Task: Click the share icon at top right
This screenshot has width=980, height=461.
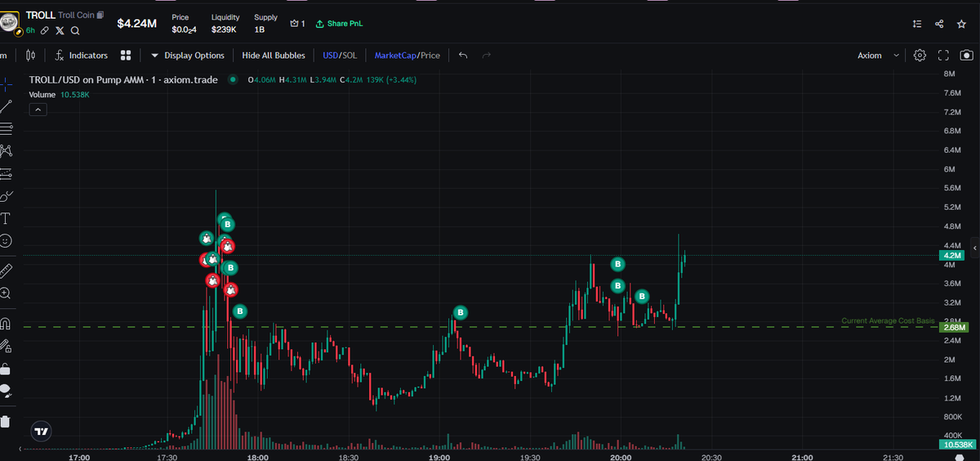Action: click(939, 25)
